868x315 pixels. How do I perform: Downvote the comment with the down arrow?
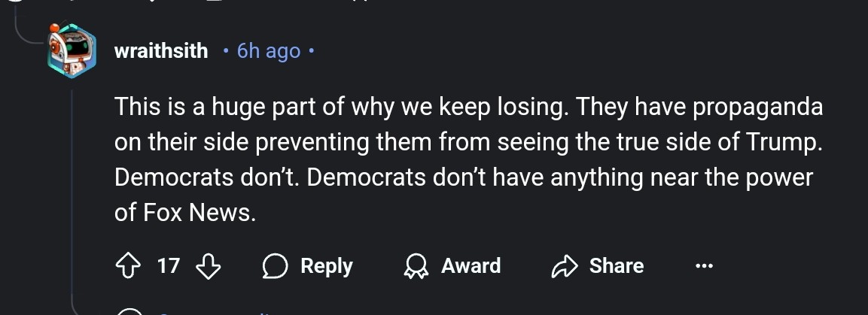point(209,266)
